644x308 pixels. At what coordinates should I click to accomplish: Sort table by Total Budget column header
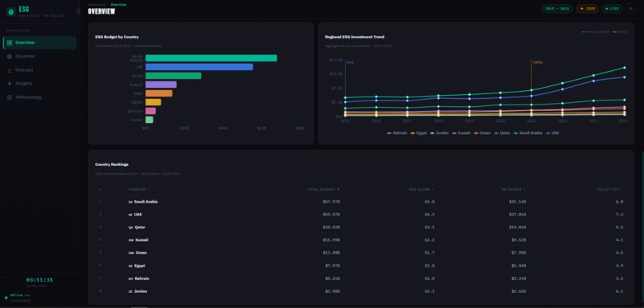(x=324, y=189)
